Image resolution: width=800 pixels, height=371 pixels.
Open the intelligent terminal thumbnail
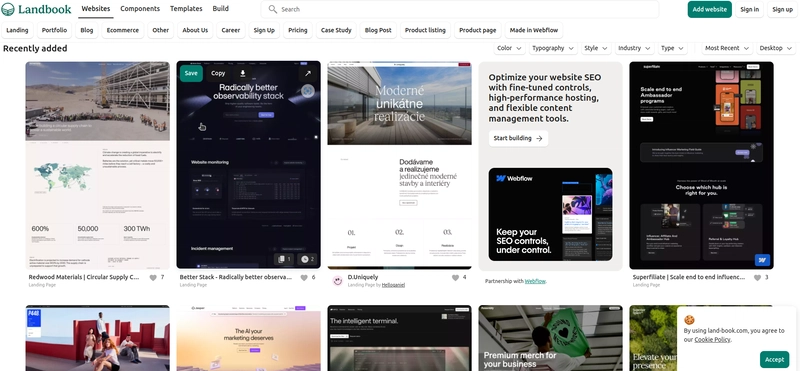(399, 338)
